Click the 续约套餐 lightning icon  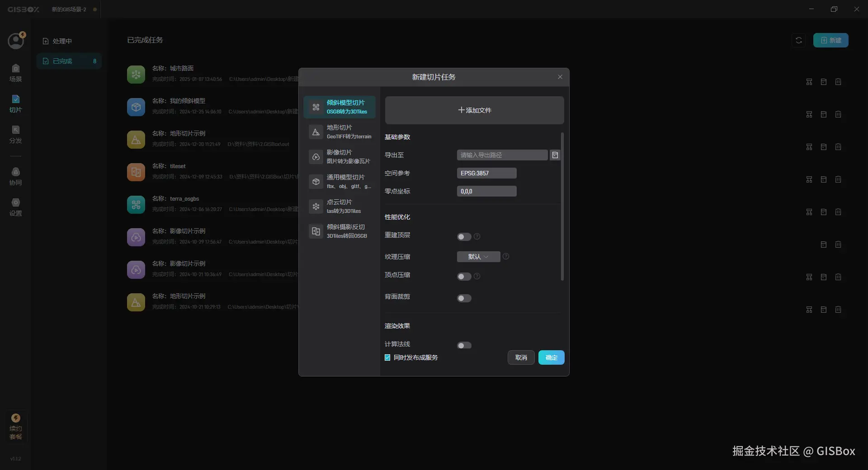click(16, 418)
